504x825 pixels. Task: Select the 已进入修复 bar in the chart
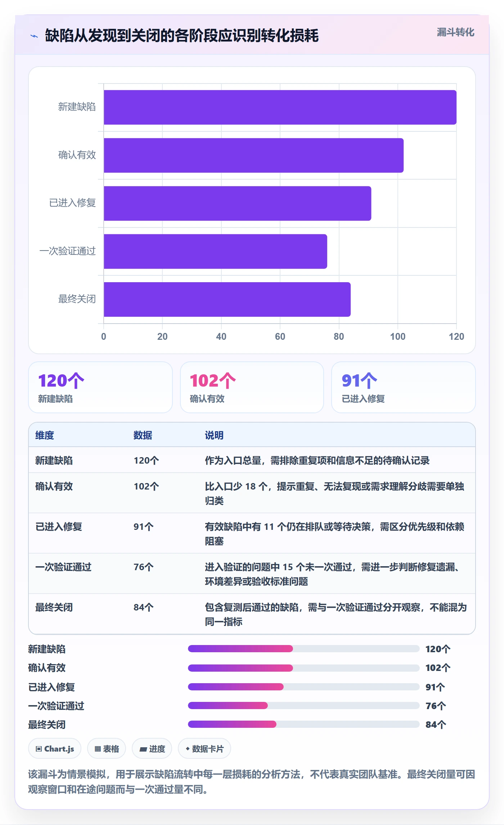(x=237, y=203)
